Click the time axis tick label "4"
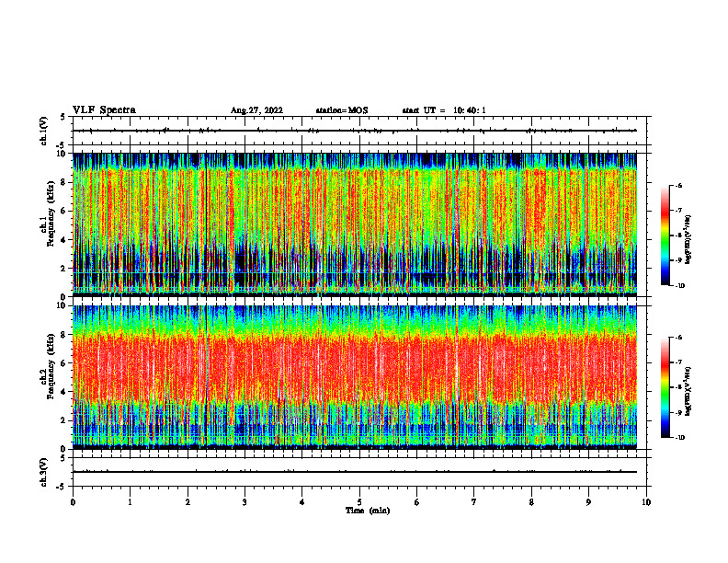Screen dimensions: 728x563 pos(302,502)
